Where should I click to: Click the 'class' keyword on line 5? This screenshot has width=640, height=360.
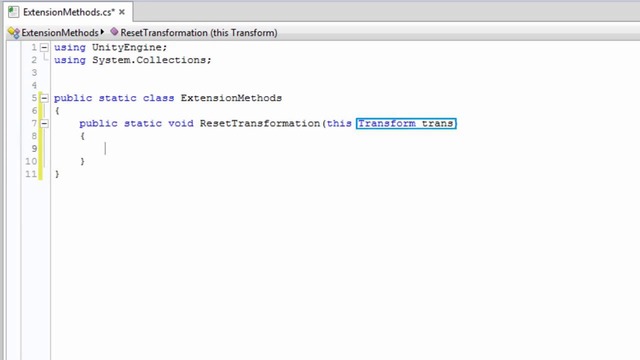(158, 98)
